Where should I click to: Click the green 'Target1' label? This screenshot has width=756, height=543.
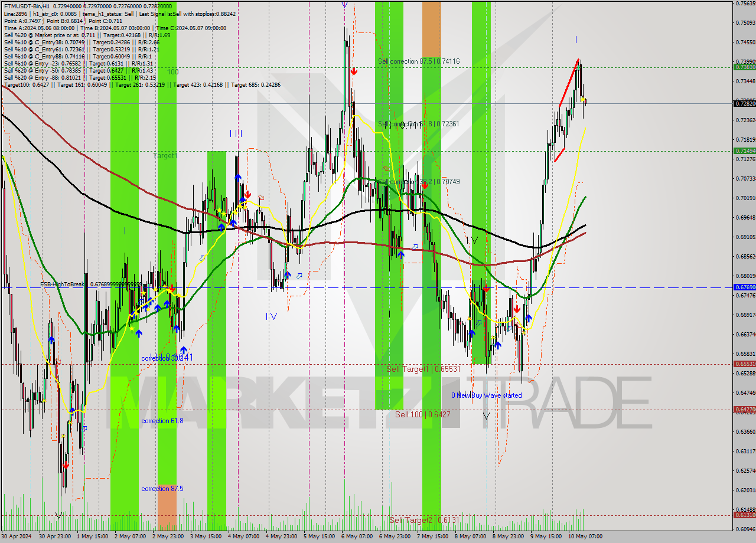pos(165,156)
